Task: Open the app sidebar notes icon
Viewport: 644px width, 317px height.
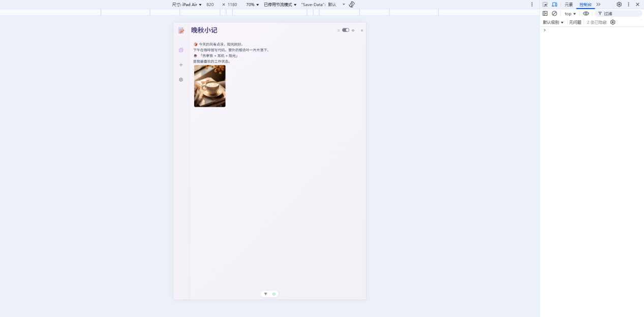Action: [x=181, y=50]
